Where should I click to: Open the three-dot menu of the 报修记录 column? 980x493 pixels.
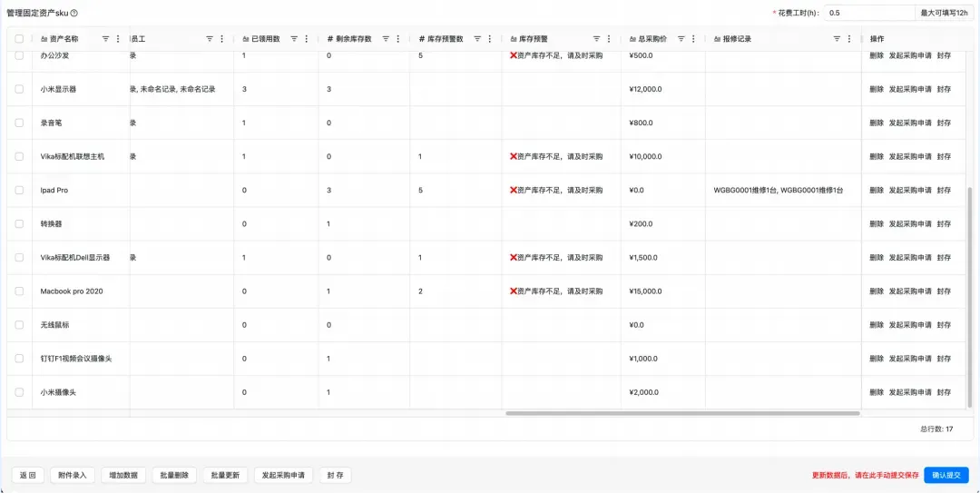(848, 39)
